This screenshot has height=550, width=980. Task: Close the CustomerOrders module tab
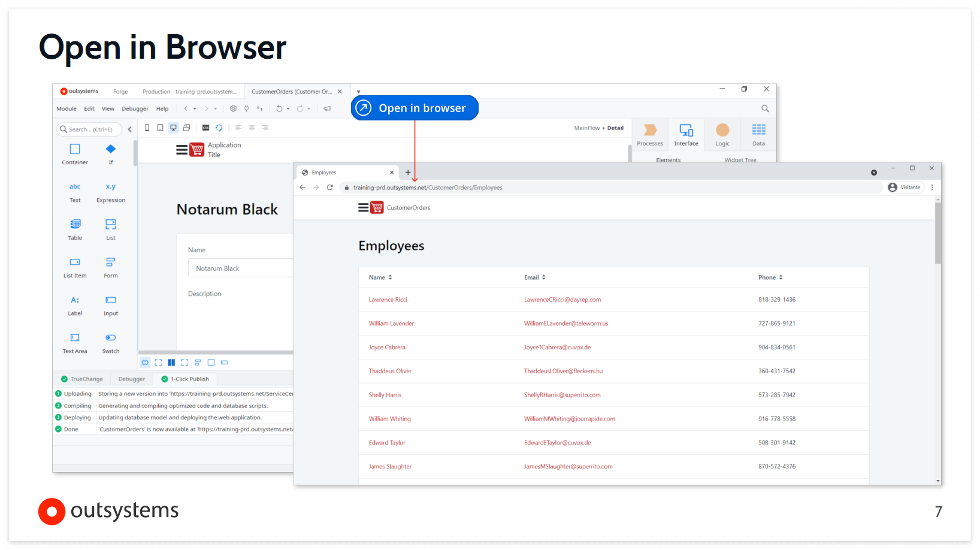(x=340, y=92)
